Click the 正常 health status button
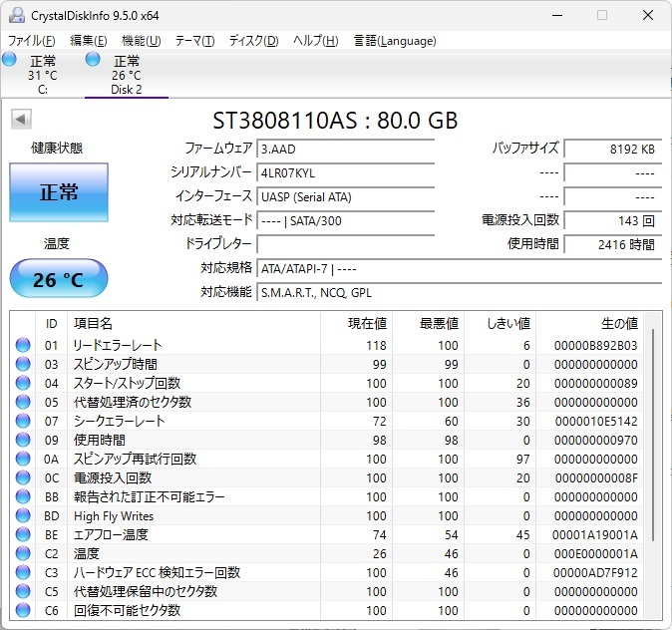 [59, 192]
